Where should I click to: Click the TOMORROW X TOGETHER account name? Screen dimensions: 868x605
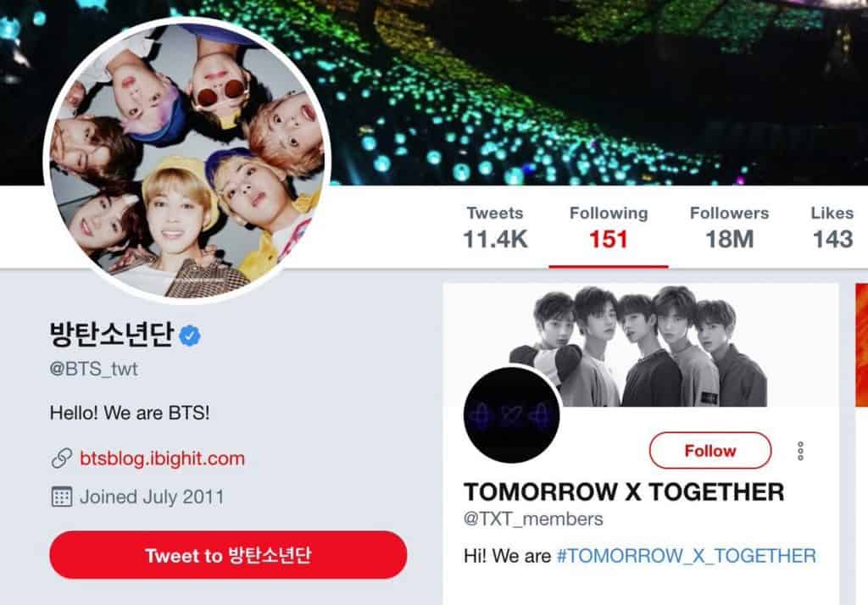click(x=624, y=491)
